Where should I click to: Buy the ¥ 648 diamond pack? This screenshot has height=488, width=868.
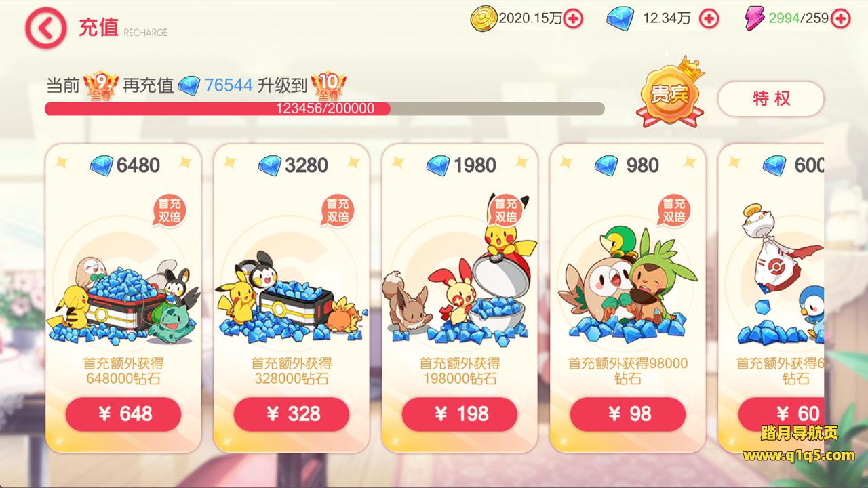(123, 414)
